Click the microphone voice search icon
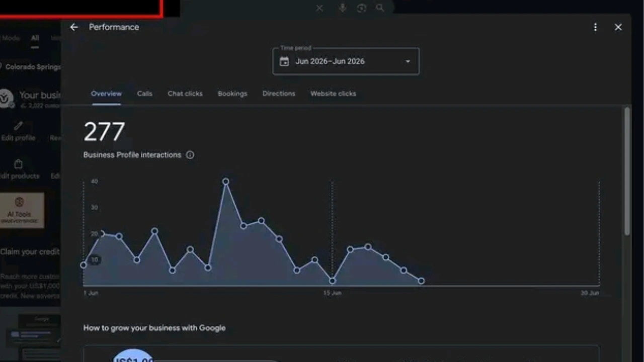This screenshot has height=362, width=644. pyautogui.click(x=343, y=8)
